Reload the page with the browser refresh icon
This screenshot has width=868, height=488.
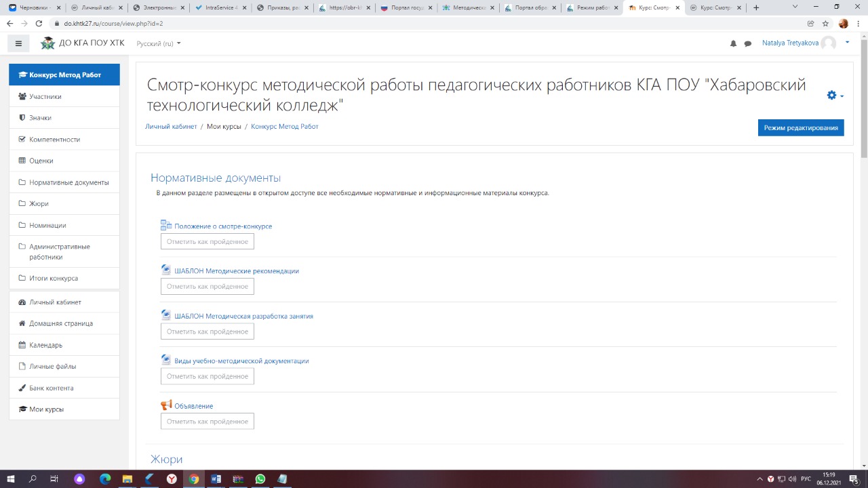[x=39, y=23]
